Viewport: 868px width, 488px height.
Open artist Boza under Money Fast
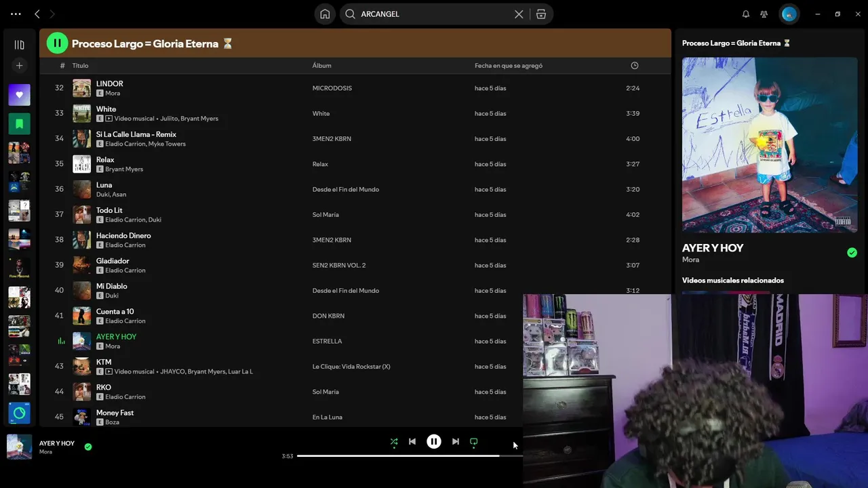(x=112, y=422)
